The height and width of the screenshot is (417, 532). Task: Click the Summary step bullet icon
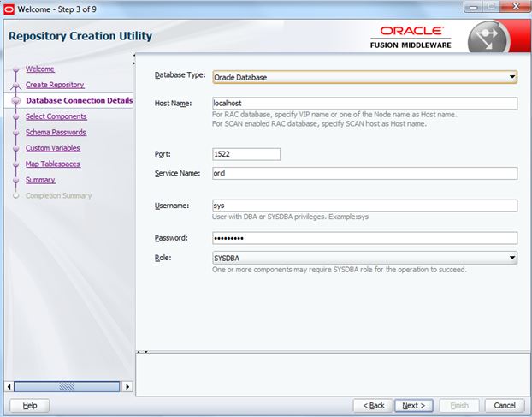coord(15,181)
